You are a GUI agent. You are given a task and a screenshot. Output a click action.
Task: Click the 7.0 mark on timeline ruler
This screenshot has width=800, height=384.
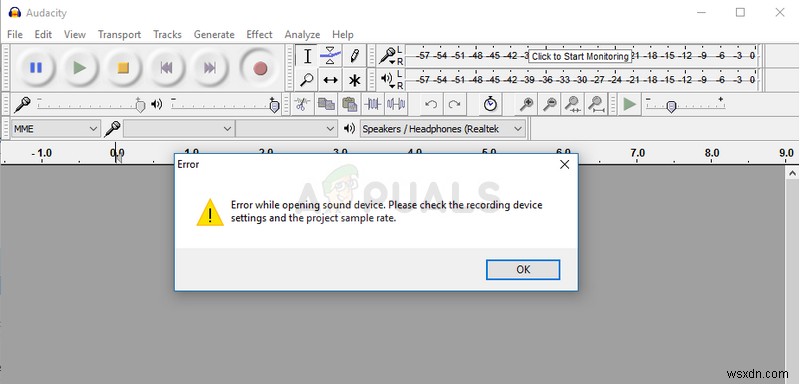click(638, 152)
